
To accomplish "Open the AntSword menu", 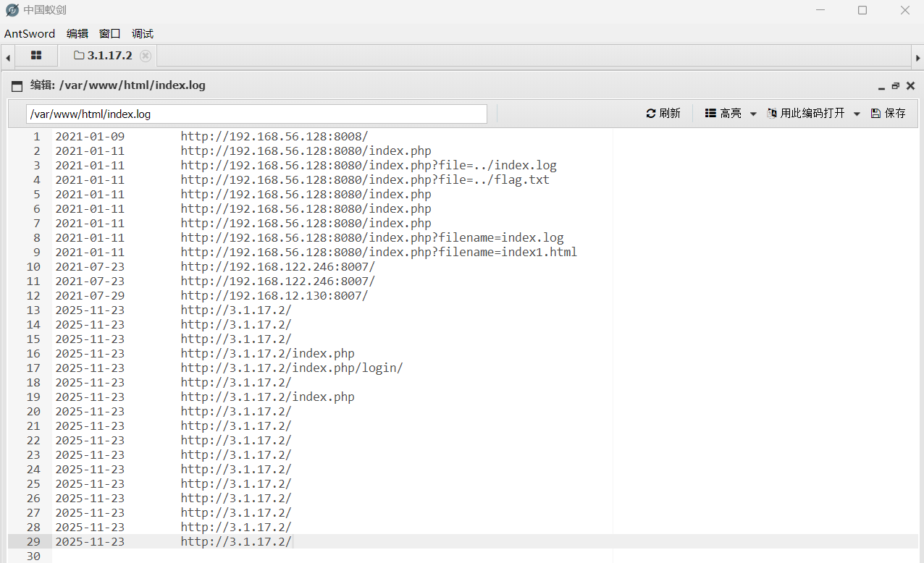I will pos(30,34).
